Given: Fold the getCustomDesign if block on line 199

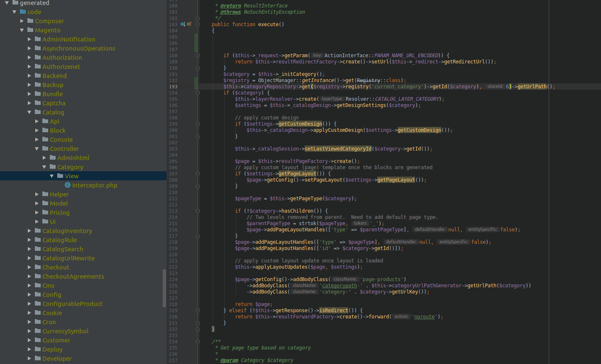Looking at the screenshot, I should (198, 124).
